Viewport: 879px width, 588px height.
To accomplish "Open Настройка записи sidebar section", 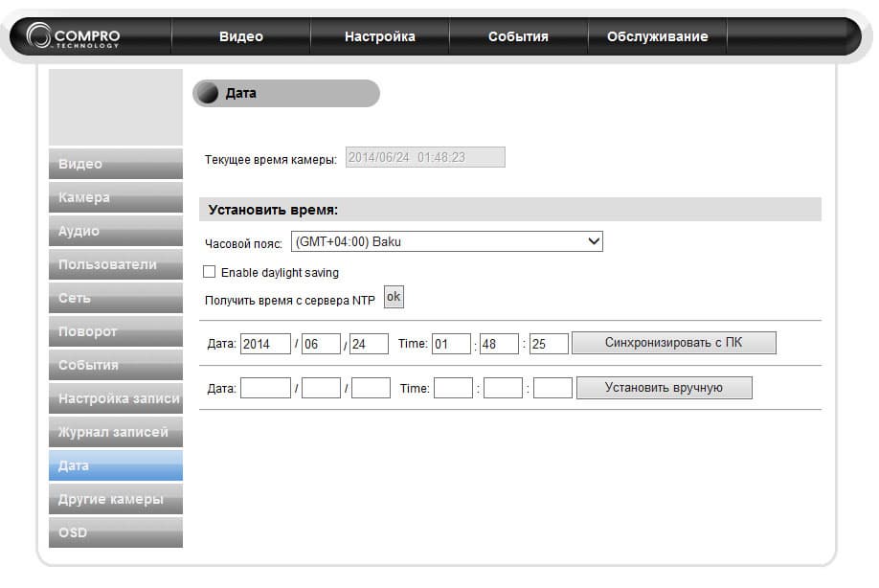I will coord(116,398).
